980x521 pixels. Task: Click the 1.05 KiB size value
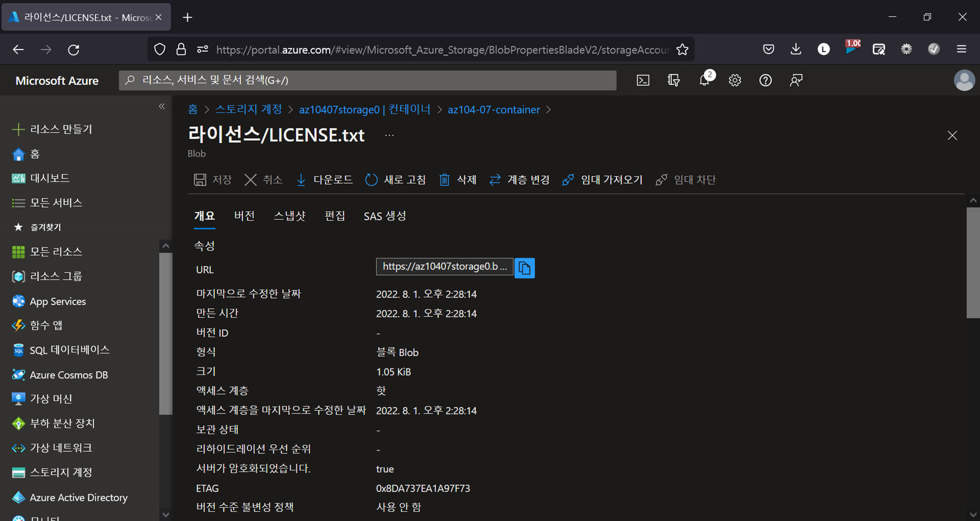(x=393, y=372)
